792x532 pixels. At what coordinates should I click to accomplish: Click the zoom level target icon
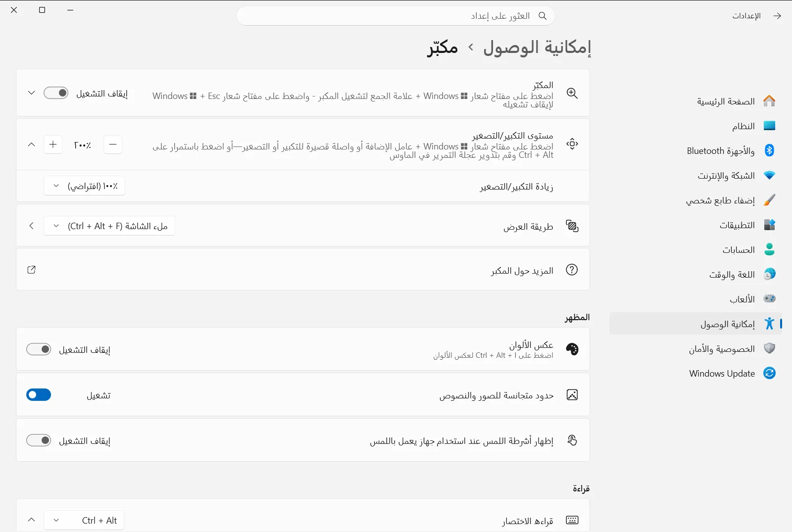tap(572, 144)
